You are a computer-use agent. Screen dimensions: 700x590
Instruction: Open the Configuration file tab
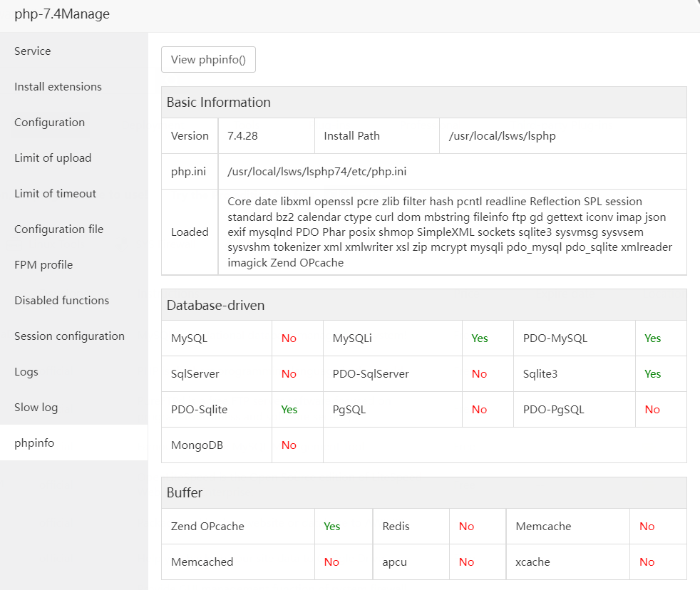(x=58, y=229)
